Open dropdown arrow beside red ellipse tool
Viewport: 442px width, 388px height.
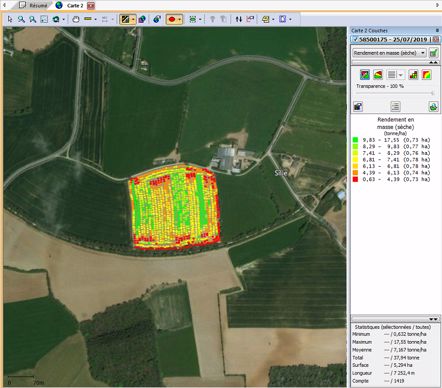click(x=180, y=20)
